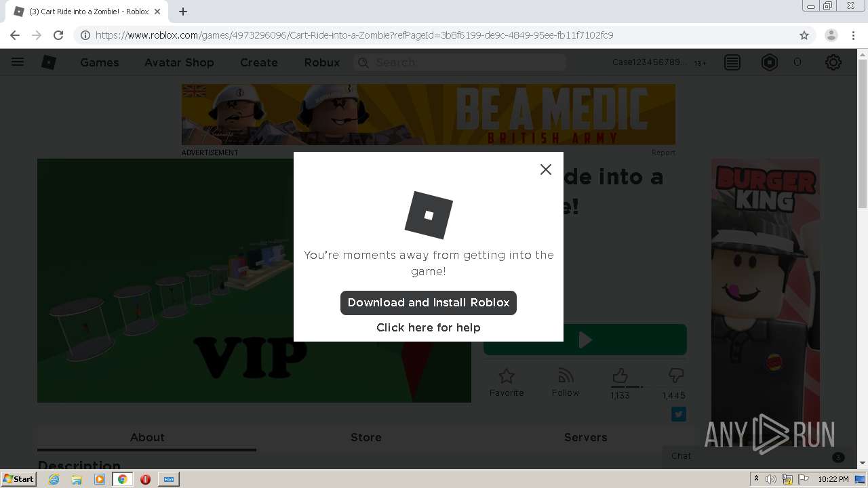Click the Action Center flag tray icon

click(x=804, y=479)
